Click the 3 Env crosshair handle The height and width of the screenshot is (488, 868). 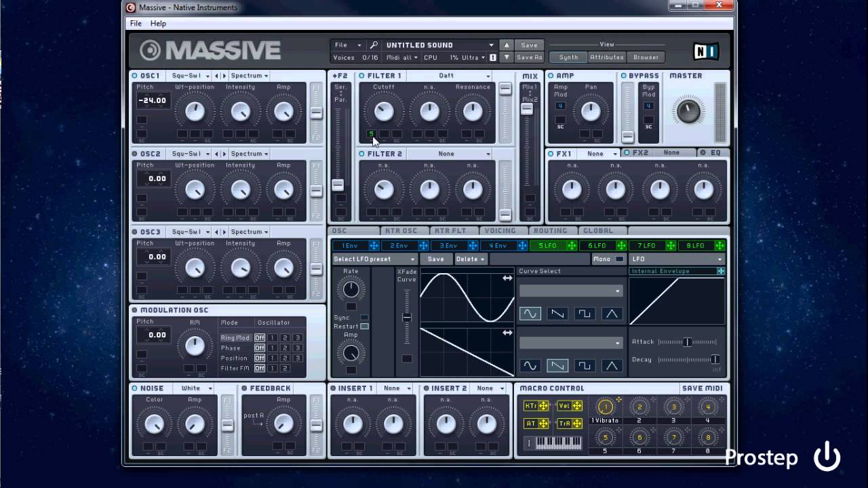473,245
